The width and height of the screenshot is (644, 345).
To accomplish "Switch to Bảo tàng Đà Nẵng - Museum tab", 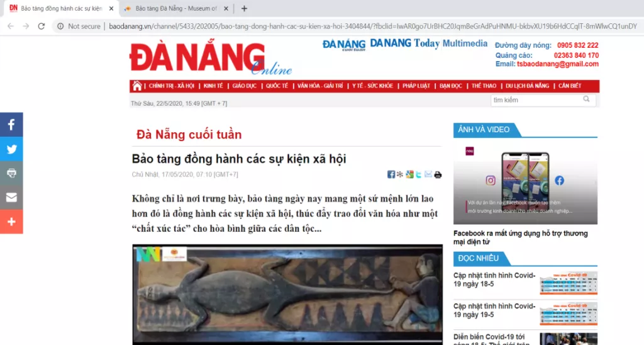I will 176,8.
